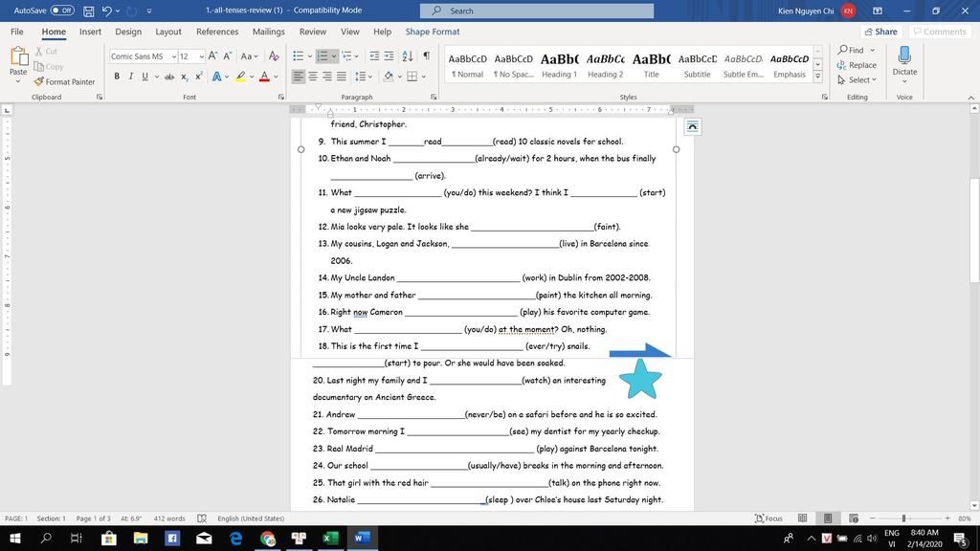This screenshot has height=551, width=980.
Task: Apply the text highlight color
Action: click(x=240, y=77)
